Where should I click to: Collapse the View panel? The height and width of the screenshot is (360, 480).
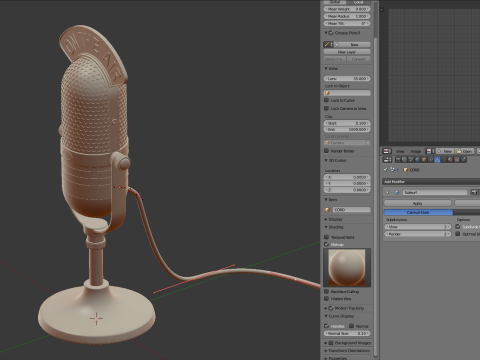coord(326,68)
